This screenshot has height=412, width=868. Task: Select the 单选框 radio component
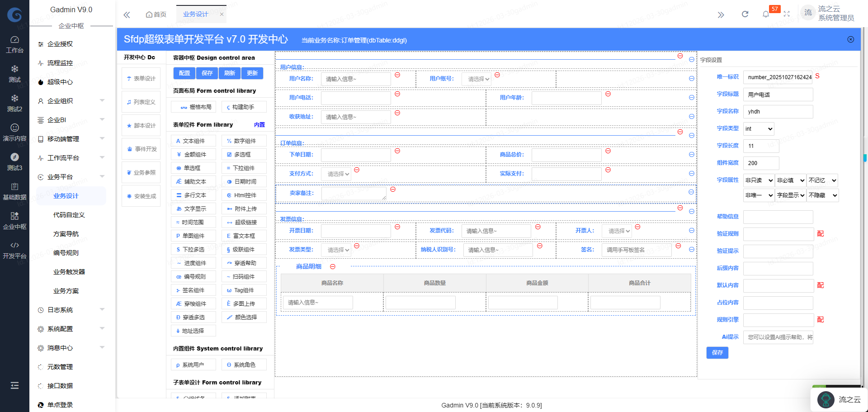pyautogui.click(x=193, y=168)
